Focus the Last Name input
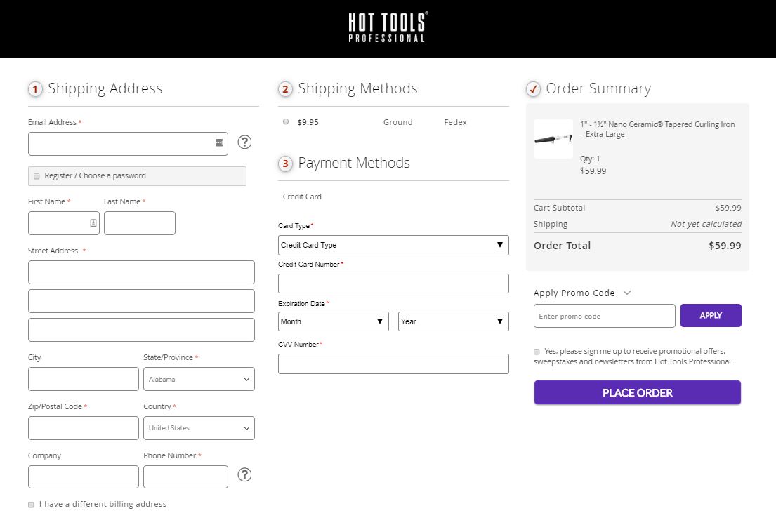Viewport: 776px width, 532px height. pyautogui.click(x=140, y=223)
